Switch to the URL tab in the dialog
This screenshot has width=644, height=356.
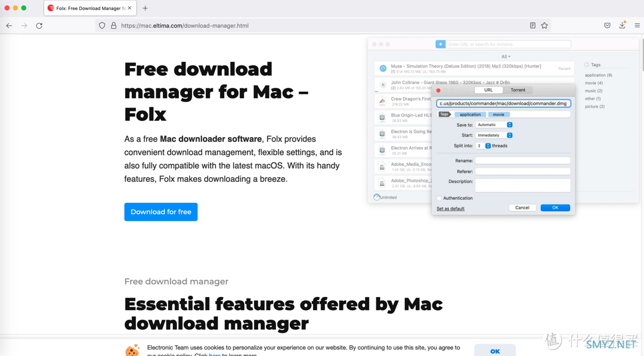point(488,90)
